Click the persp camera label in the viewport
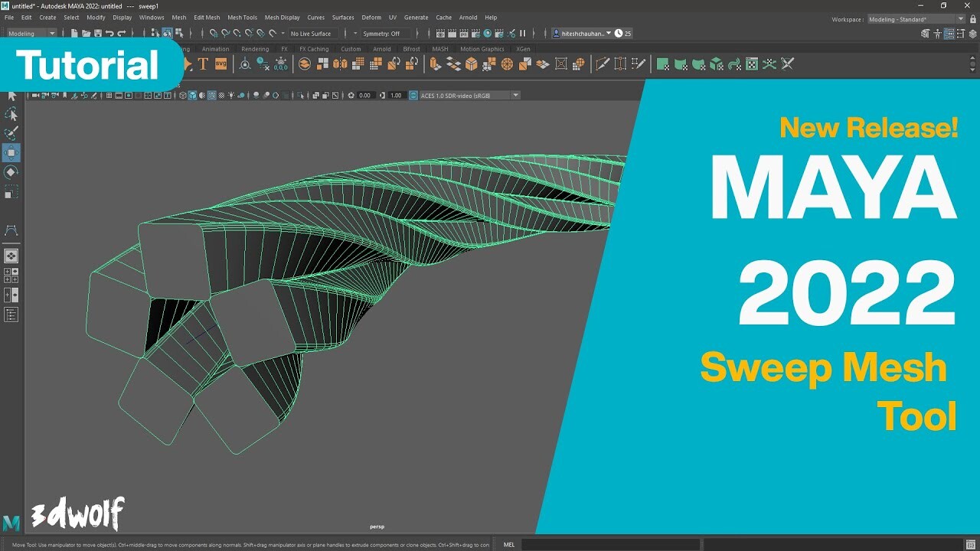980x551 pixels. coord(377,527)
